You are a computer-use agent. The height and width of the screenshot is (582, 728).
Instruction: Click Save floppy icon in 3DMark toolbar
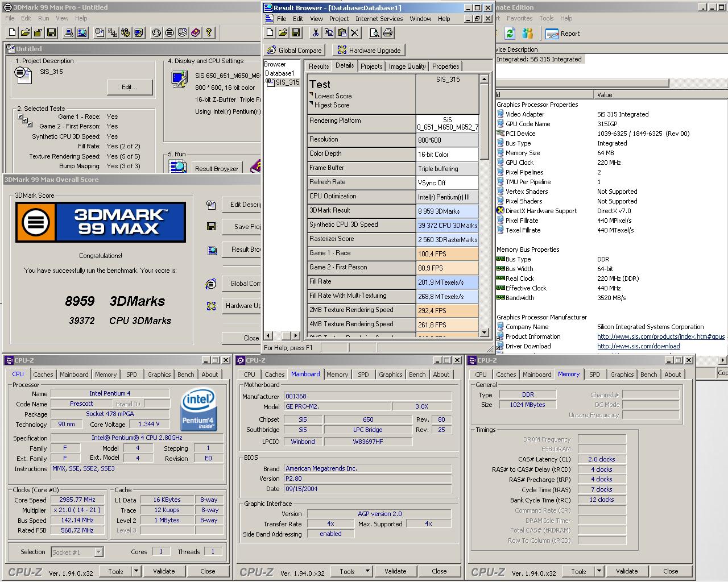pos(51,33)
